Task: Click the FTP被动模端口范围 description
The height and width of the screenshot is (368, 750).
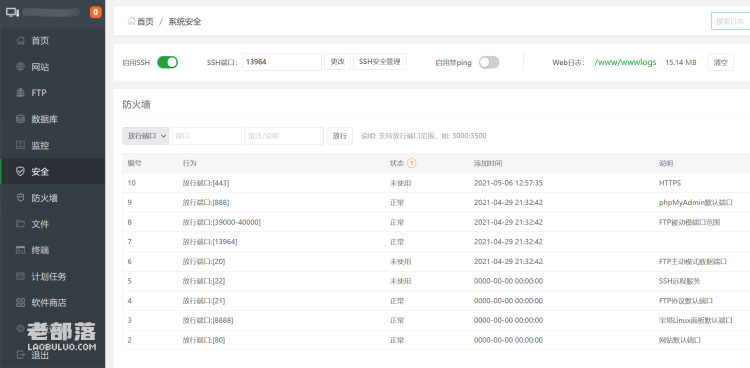Action: [689, 222]
